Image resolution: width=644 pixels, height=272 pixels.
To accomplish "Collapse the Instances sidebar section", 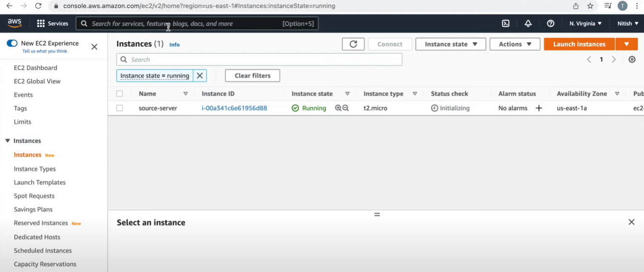I will (8, 141).
